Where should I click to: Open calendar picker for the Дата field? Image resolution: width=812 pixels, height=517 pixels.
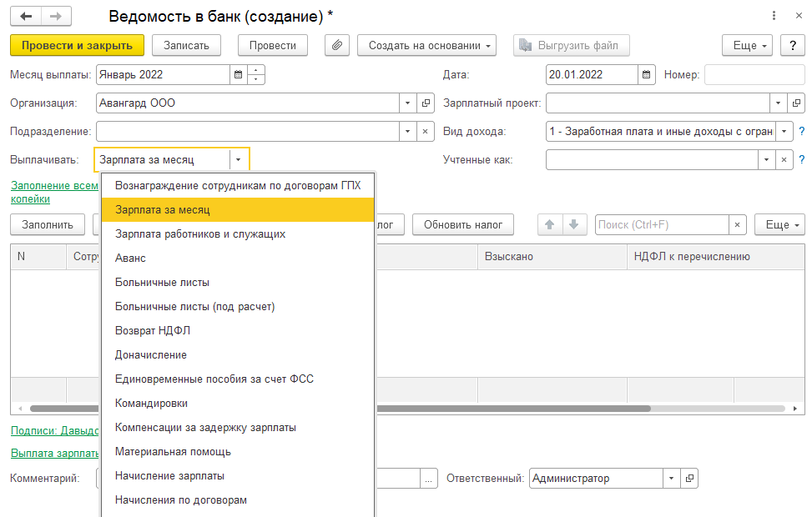click(x=647, y=74)
